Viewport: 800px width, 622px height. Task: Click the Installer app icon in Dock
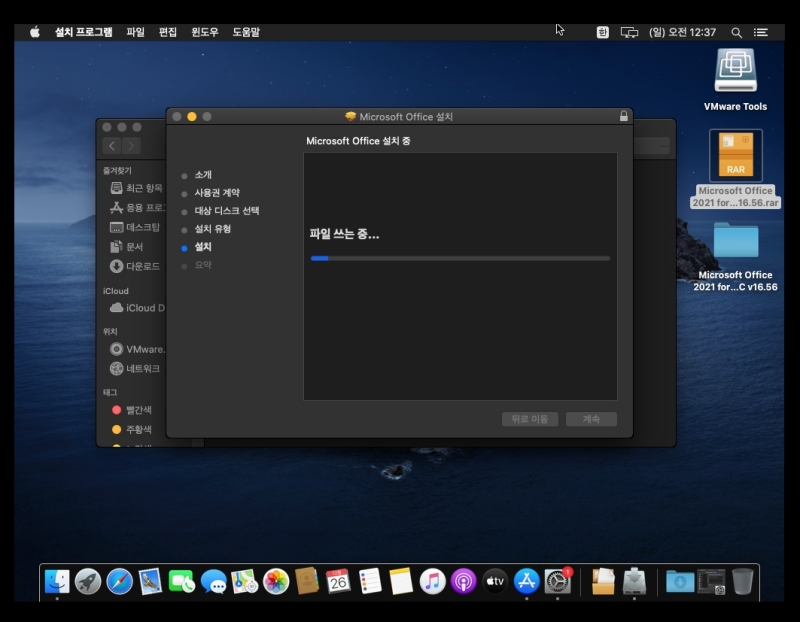coord(634,581)
